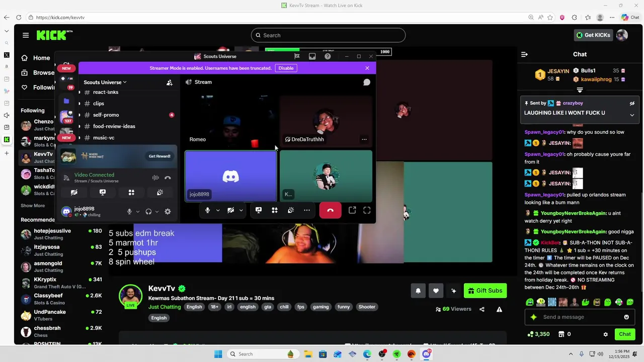Toggle camera in call control bar
The width and height of the screenshot is (644, 362).
pyautogui.click(x=230, y=210)
